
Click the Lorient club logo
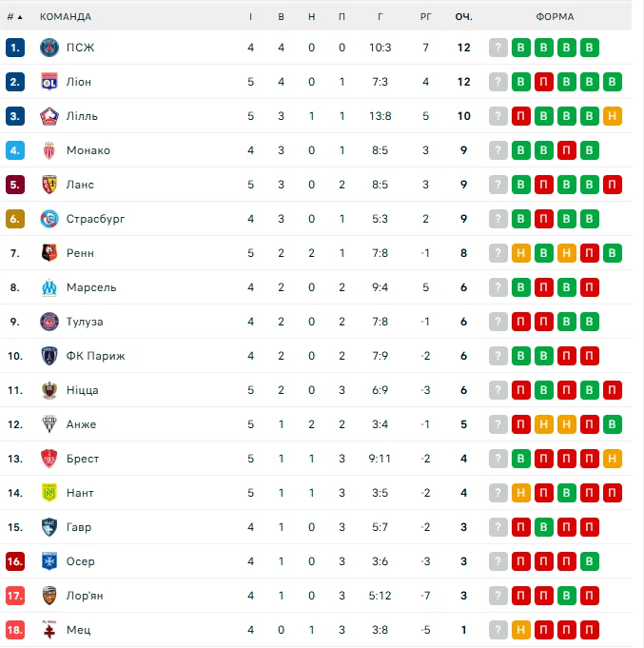pos(49,596)
